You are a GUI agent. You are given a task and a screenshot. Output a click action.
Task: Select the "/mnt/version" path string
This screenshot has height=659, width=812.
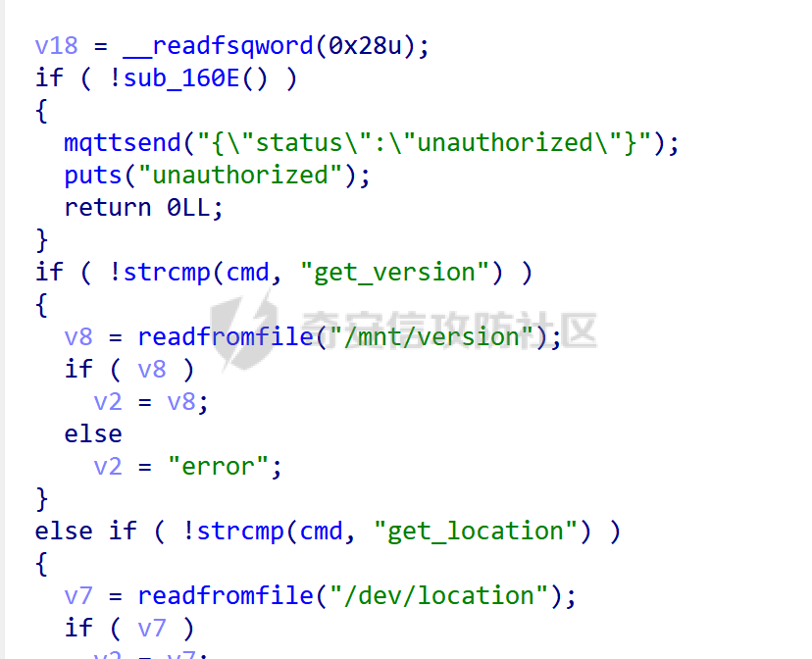click(431, 337)
